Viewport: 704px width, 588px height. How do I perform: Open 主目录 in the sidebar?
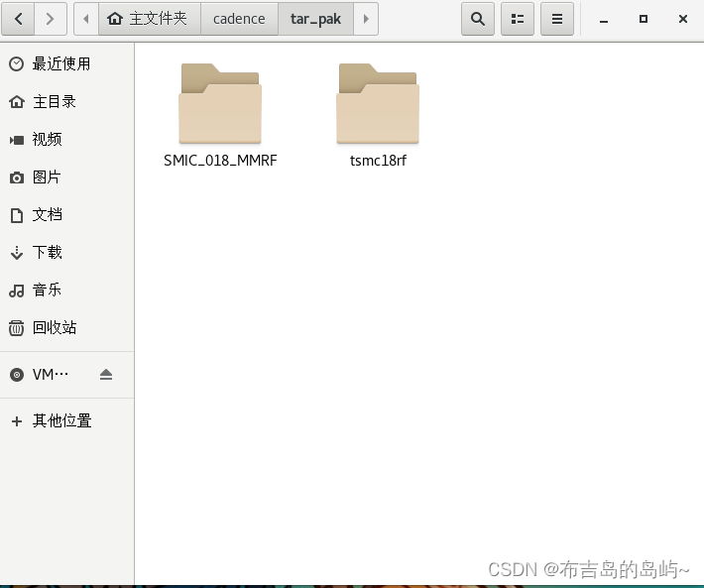(x=54, y=101)
